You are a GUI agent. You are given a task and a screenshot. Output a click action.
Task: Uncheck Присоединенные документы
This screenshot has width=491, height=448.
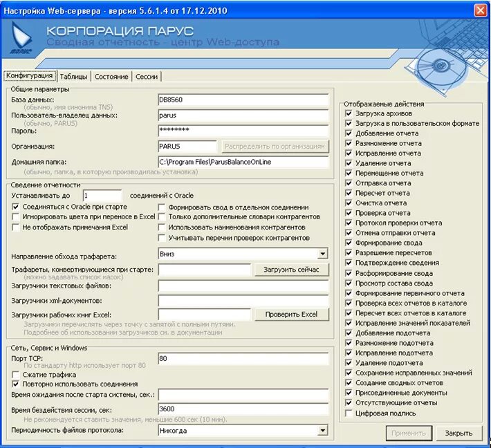tap(349, 393)
